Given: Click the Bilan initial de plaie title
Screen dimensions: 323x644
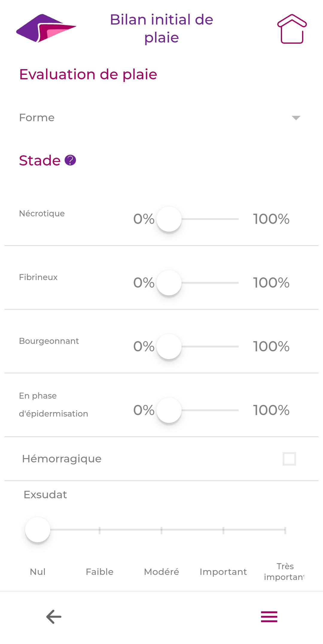Looking at the screenshot, I should 161,29.
